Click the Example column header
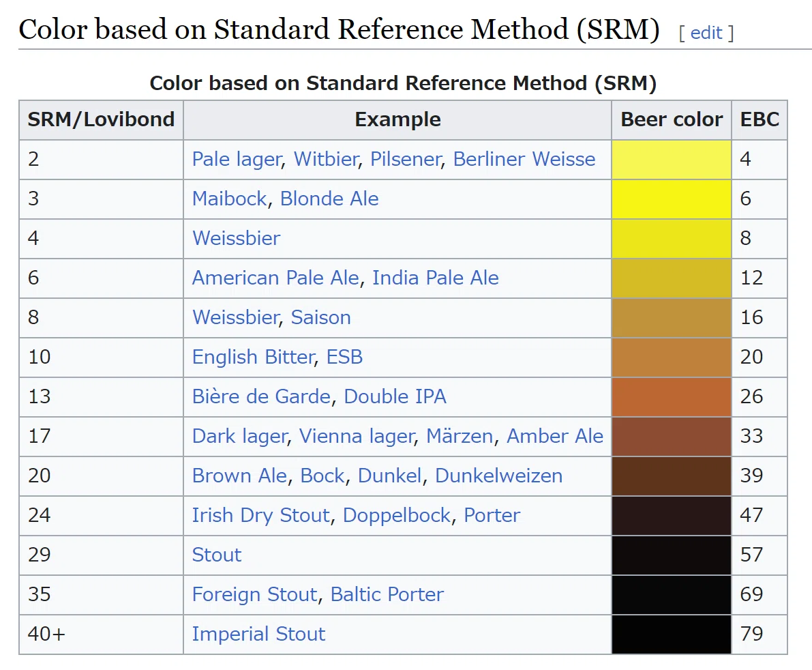The image size is (812, 670). [x=397, y=119]
